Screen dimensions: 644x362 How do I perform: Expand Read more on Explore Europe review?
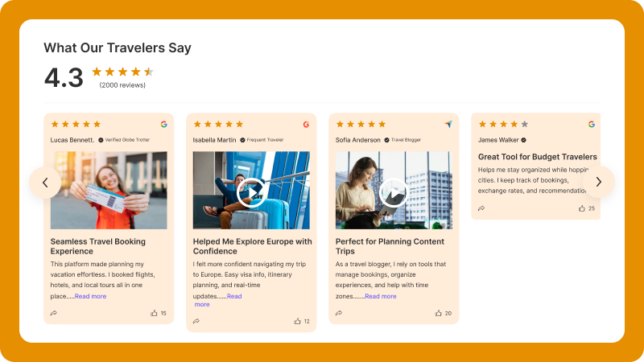(233, 296)
